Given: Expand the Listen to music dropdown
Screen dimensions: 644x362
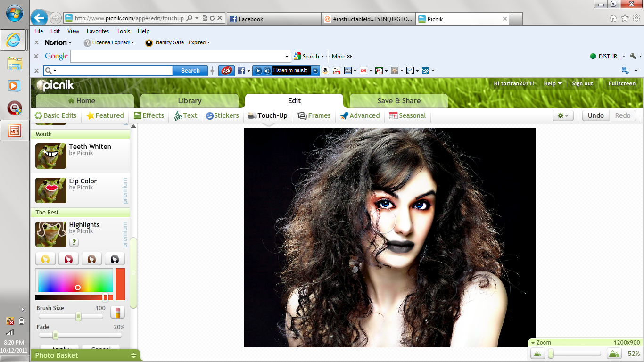Looking at the screenshot, I should (x=315, y=71).
